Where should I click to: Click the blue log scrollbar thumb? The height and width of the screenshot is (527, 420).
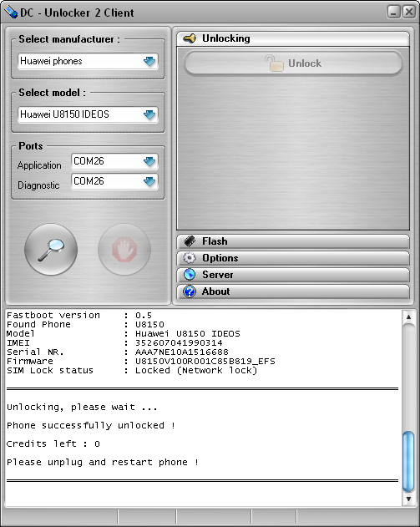[x=408, y=462]
